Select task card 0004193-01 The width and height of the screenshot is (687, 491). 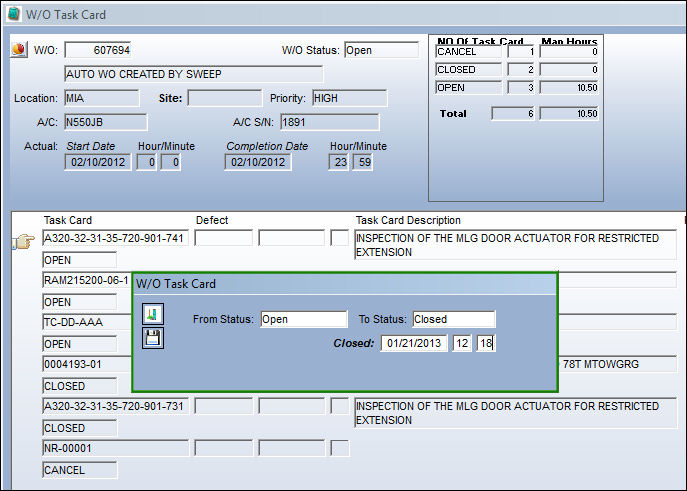click(87, 364)
